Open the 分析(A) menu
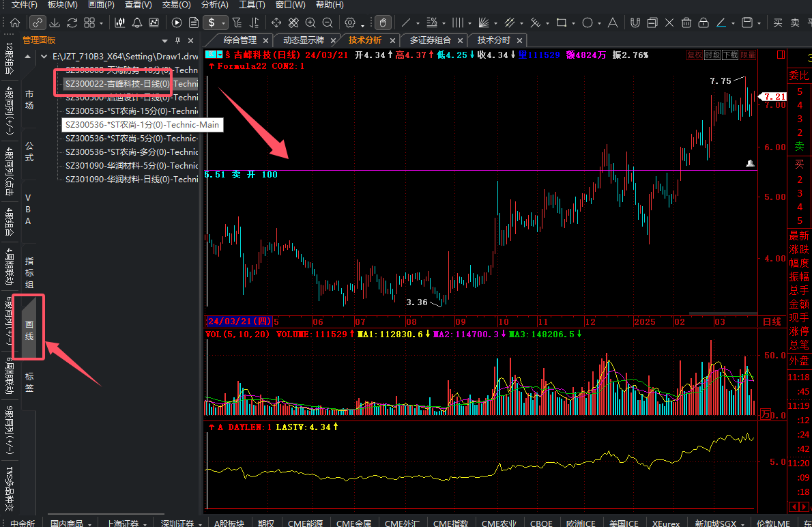Viewport: 812px width, 527px height. click(214, 5)
